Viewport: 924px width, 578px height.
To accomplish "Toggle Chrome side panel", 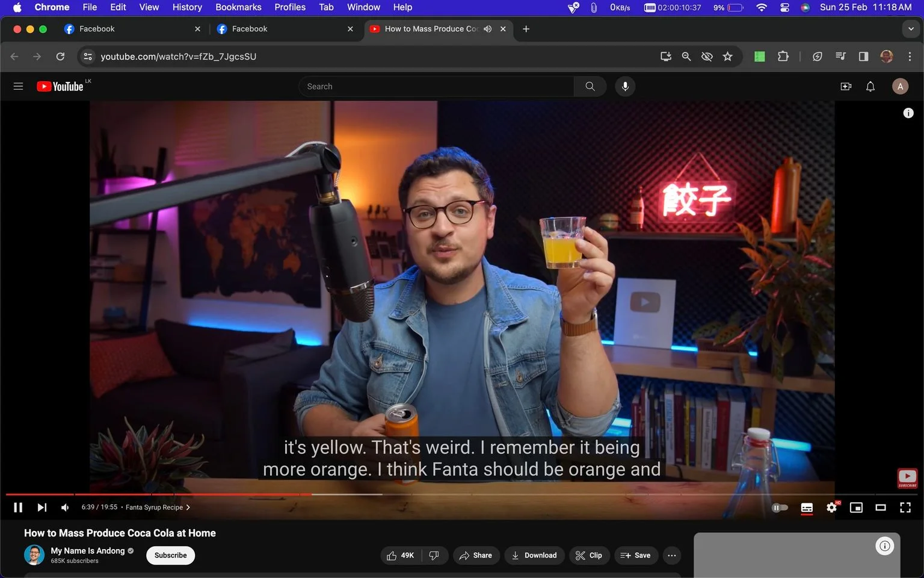I will [863, 56].
